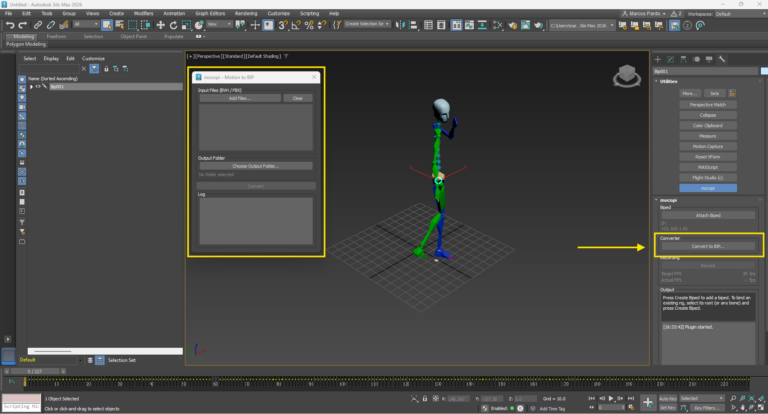
Task: Click the Convert to BIP button
Action: (x=708, y=246)
